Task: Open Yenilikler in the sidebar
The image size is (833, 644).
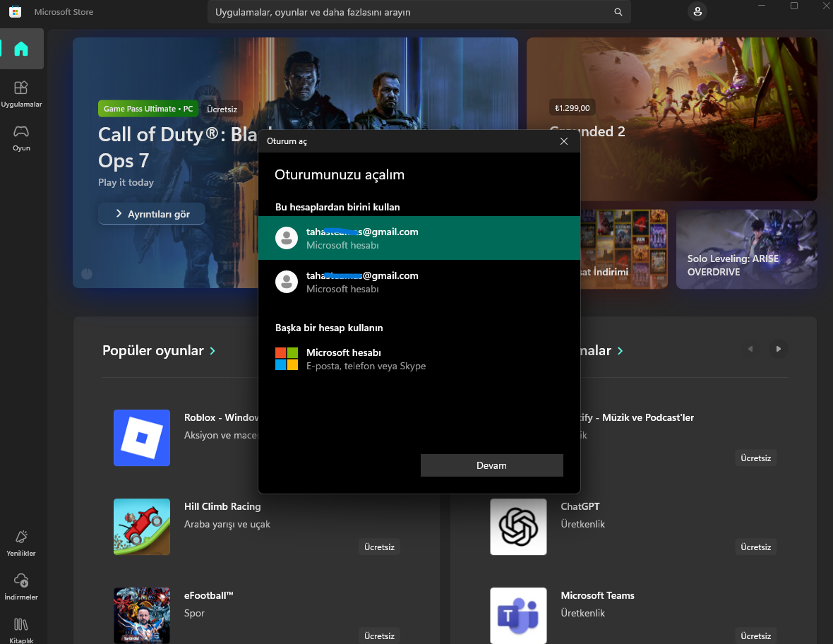Action: pyautogui.click(x=21, y=544)
